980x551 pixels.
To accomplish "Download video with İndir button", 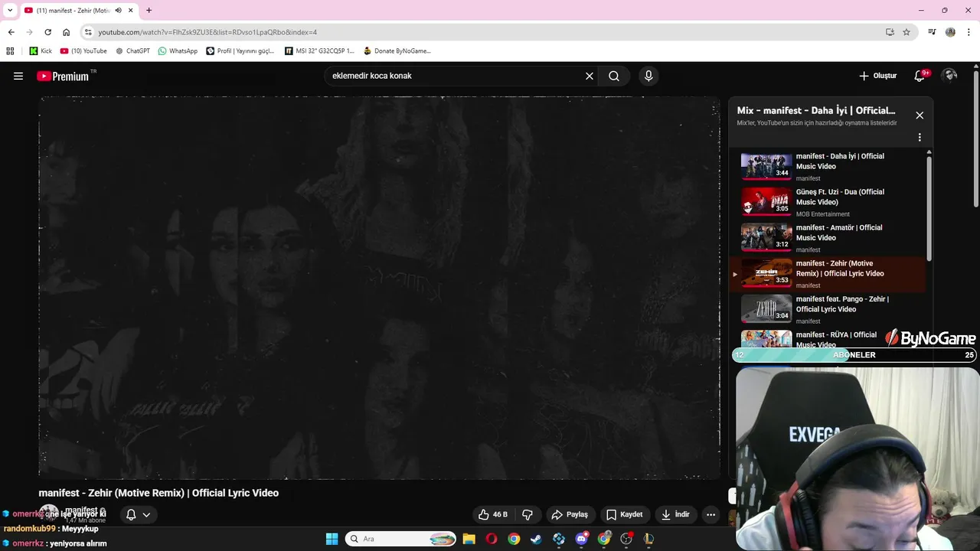I will point(675,514).
